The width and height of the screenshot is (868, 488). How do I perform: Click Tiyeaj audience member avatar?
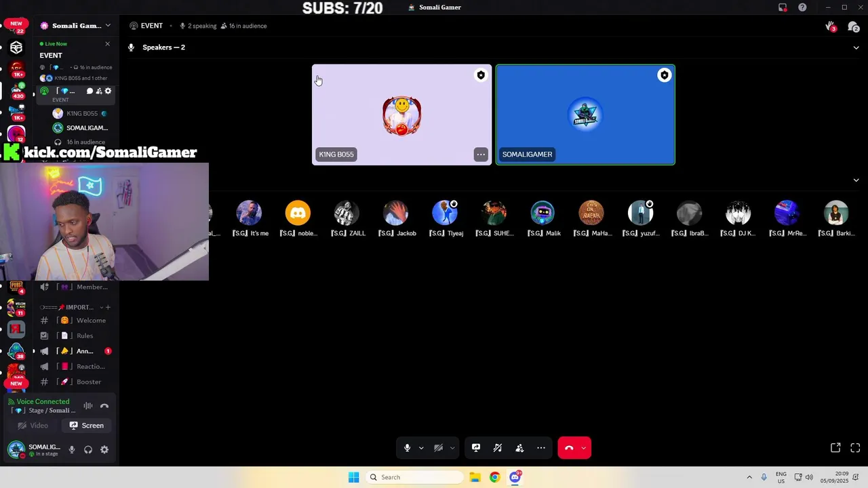445,213
